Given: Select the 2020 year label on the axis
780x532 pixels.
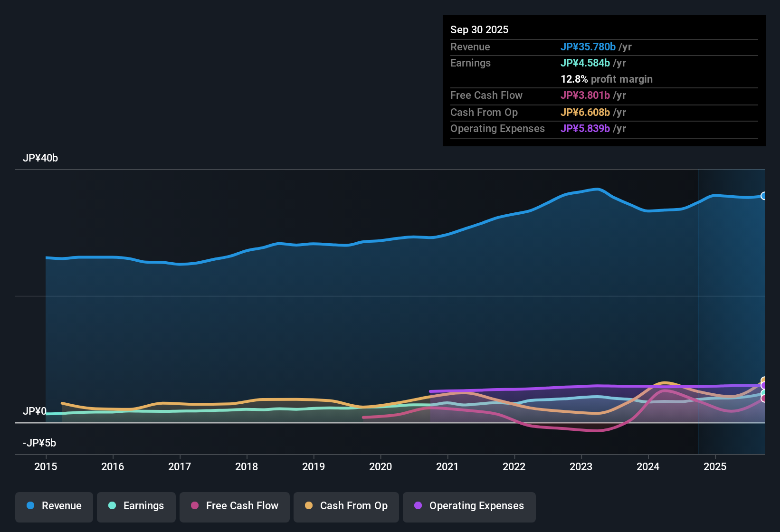Looking at the screenshot, I should pos(380,467).
